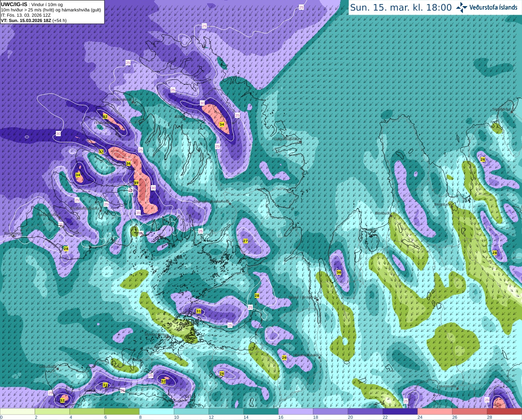Click the Æðey station label

pos(179,117)
